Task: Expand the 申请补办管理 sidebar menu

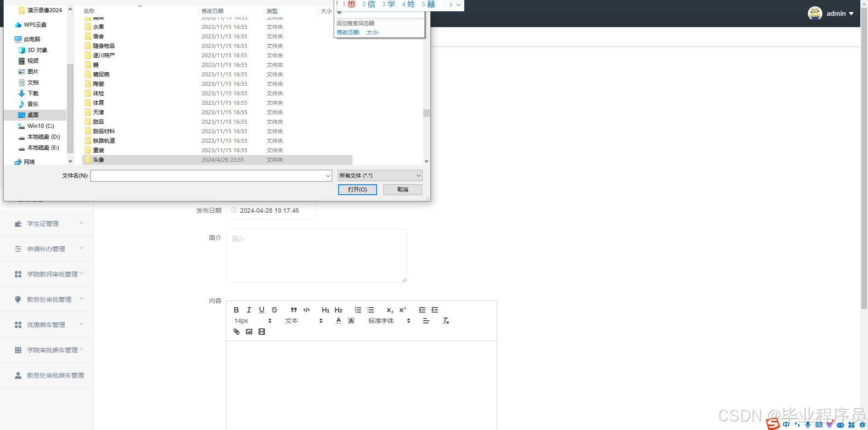Action: click(x=47, y=249)
